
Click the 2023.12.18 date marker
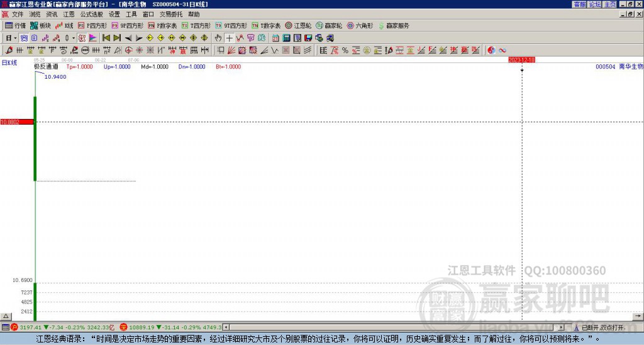click(521, 60)
